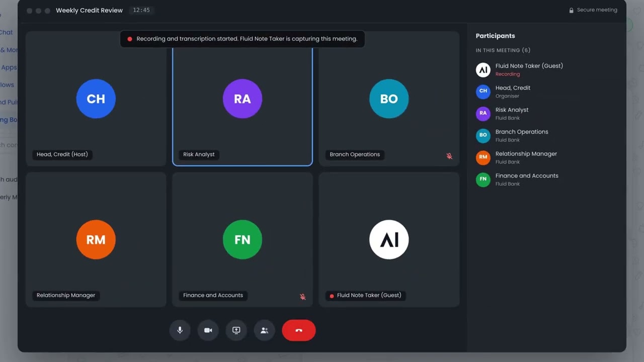Click the "Finance and Accounts" label on the video tile
The width and height of the screenshot is (644, 362).
213,295
